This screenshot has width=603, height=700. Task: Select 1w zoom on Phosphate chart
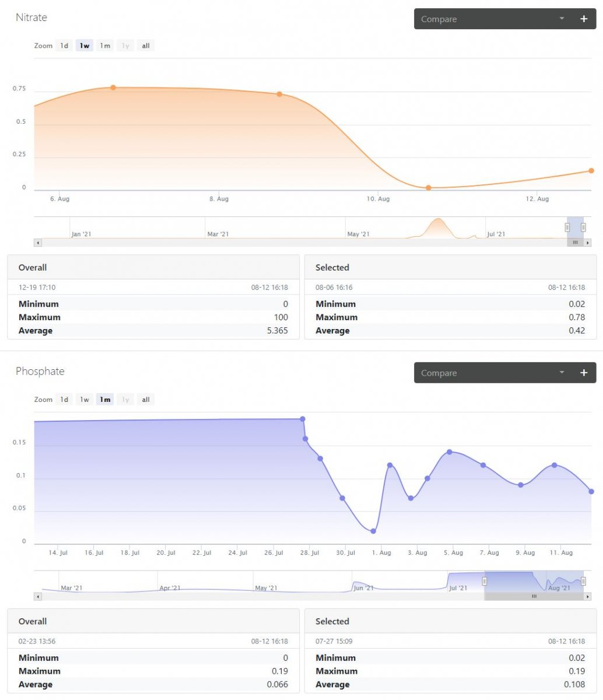[x=85, y=400]
